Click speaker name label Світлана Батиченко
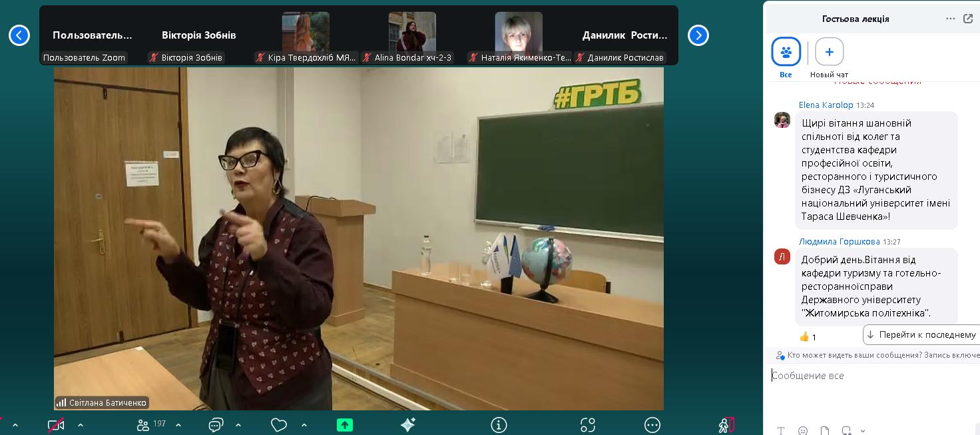Viewport: 980px width, 435px height. click(107, 403)
